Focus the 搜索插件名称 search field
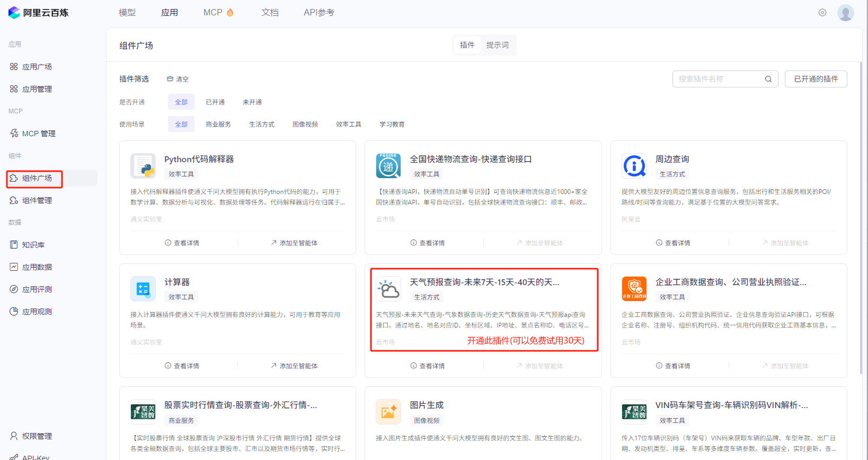This screenshot has height=460, width=868. coord(725,79)
